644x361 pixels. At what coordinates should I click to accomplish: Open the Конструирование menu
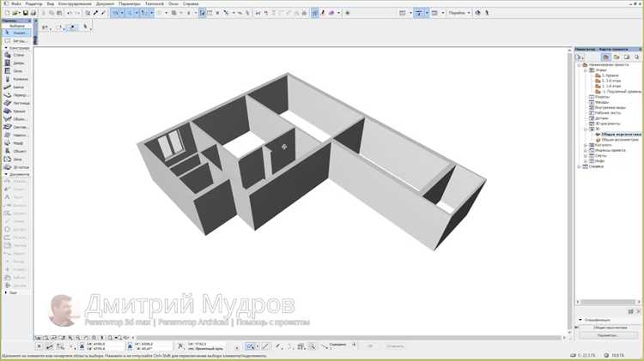point(75,3)
